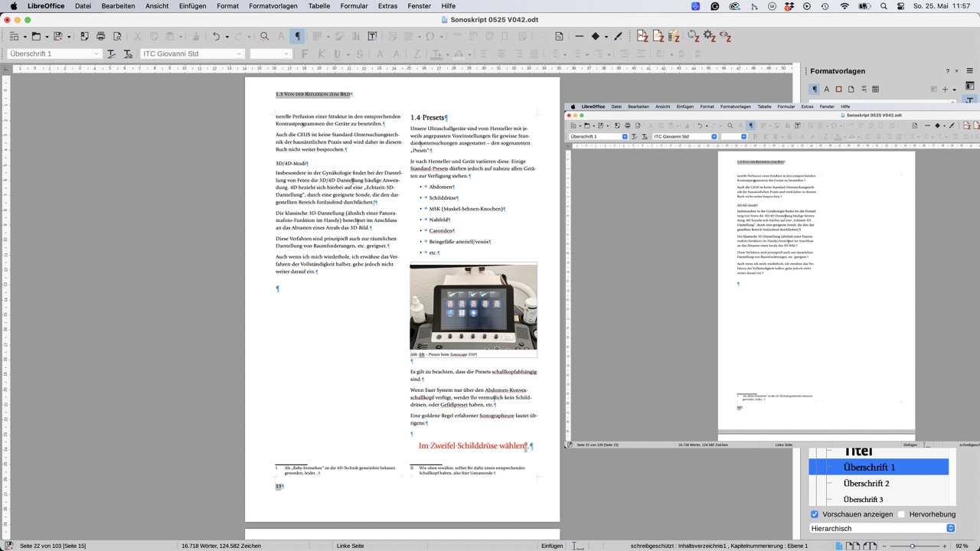
Task: Select list styles in Formatvorlagen panel
Action: [863, 89]
